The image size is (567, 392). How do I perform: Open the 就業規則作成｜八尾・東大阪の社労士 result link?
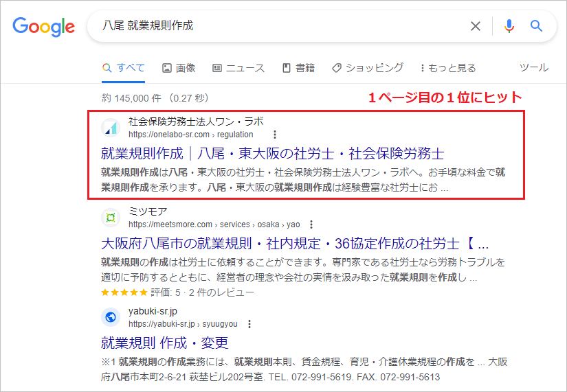coord(273,154)
